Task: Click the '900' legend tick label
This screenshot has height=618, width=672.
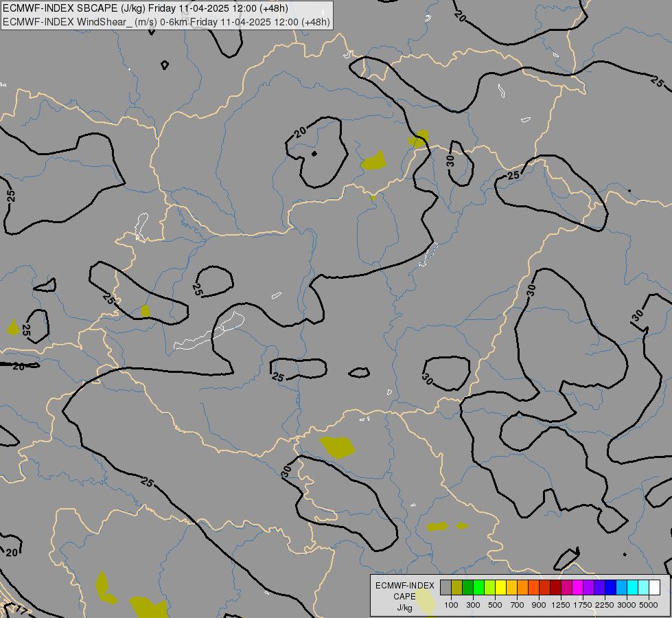Action: [539, 605]
